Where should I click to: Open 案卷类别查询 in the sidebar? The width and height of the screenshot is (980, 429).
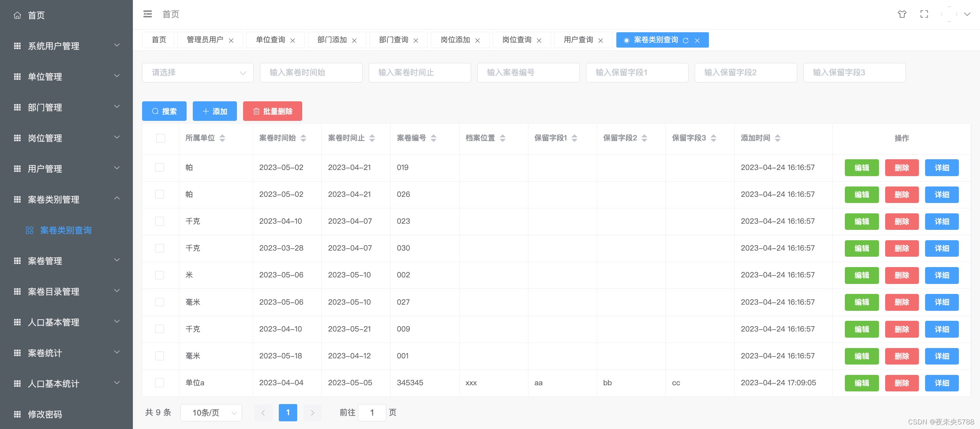point(66,230)
